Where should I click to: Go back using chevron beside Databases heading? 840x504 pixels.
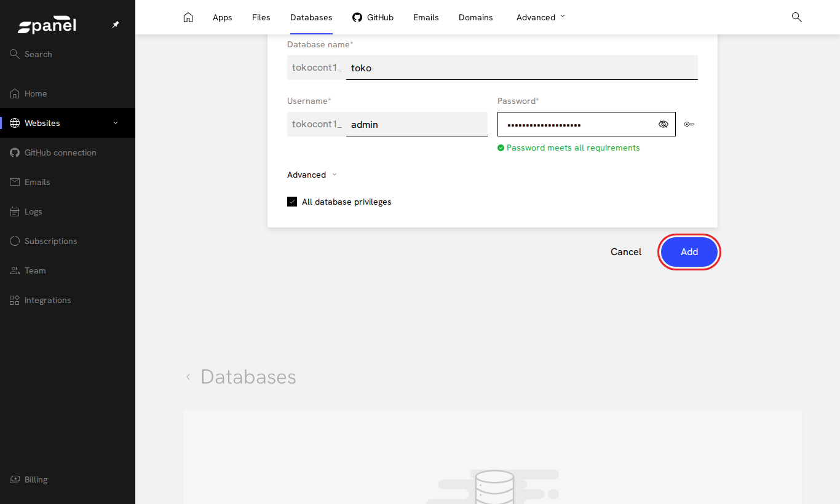188,377
